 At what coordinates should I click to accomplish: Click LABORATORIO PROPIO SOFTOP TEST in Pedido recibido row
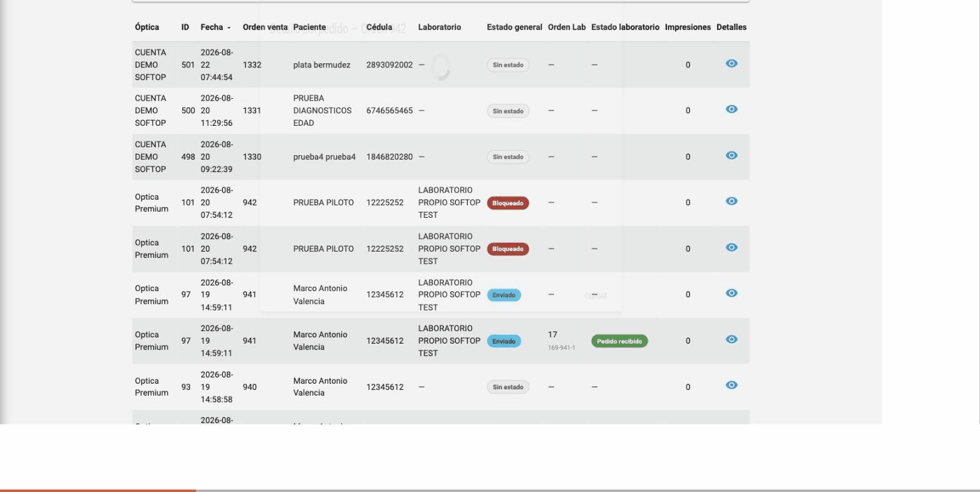tap(449, 341)
